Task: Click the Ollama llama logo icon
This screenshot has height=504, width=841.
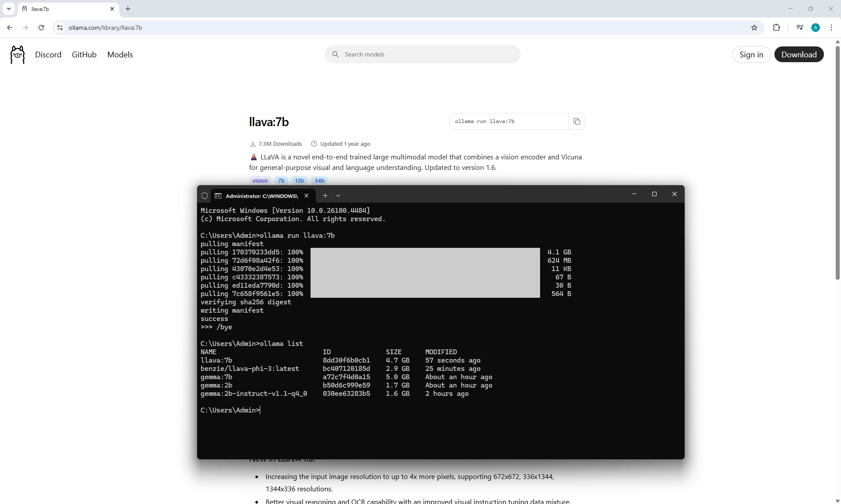Action: click(18, 54)
